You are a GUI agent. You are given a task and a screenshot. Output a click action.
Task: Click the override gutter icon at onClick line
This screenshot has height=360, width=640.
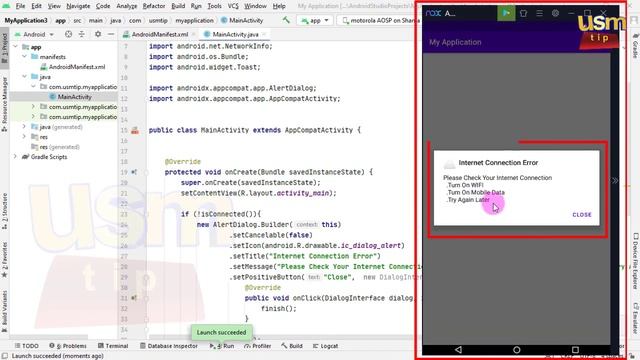point(134,298)
